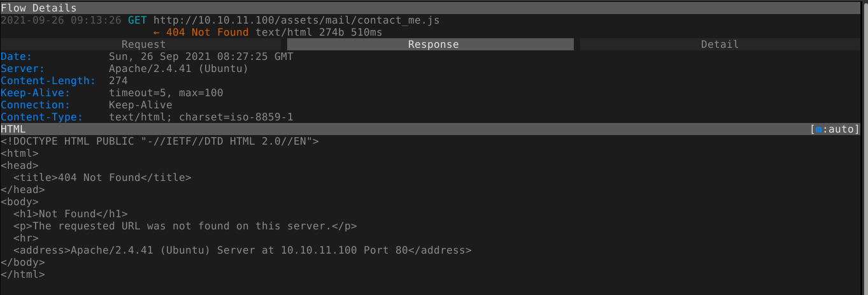The image size is (868, 295).
Task: Switch to the Request tab
Action: [x=143, y=45]
